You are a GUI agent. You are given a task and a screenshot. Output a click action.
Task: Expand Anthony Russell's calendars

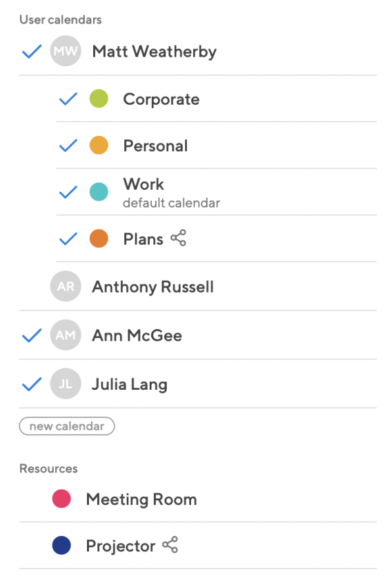click(x=198, y=286)
